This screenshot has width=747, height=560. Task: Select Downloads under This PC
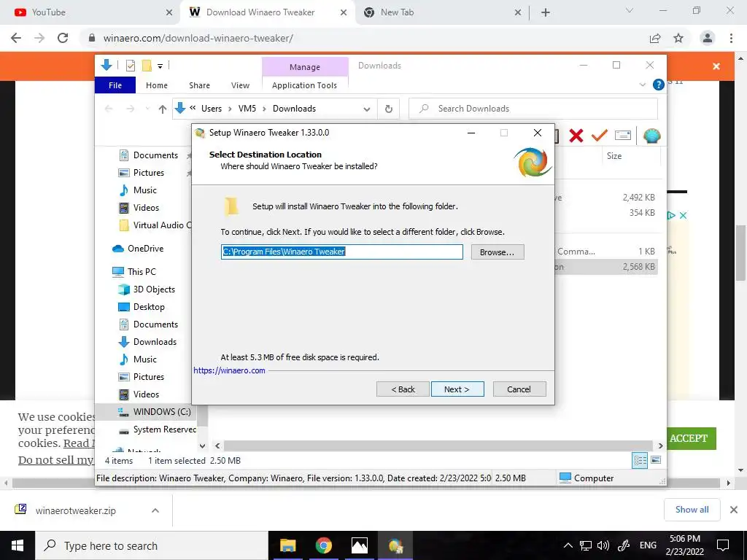coord(155,342)
